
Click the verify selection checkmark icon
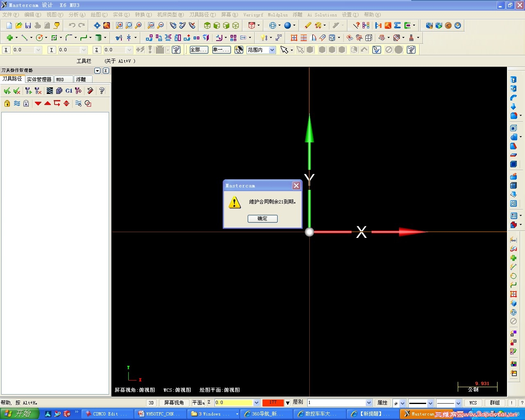pos(377,50)
